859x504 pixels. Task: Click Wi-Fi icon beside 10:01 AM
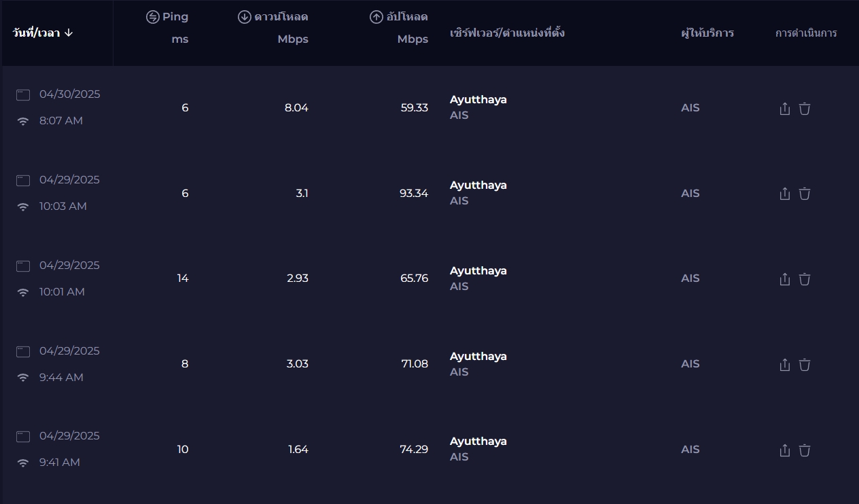(x=23, y=293)
